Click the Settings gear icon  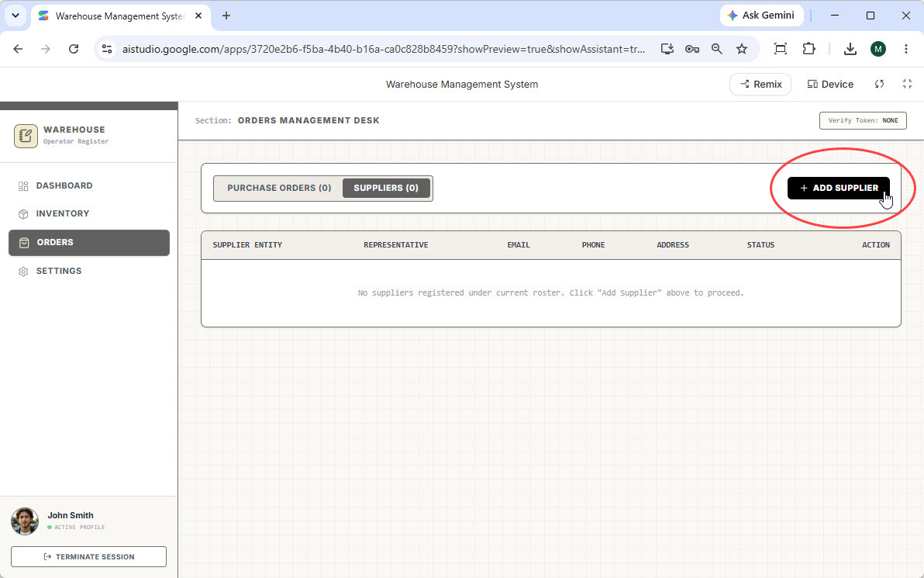click(x=23, y=272)
